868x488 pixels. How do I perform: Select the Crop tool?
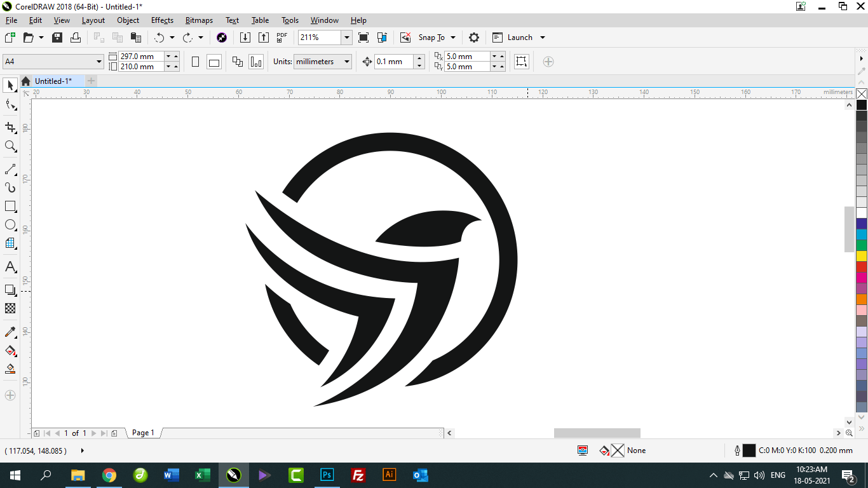tap(10, 128)
